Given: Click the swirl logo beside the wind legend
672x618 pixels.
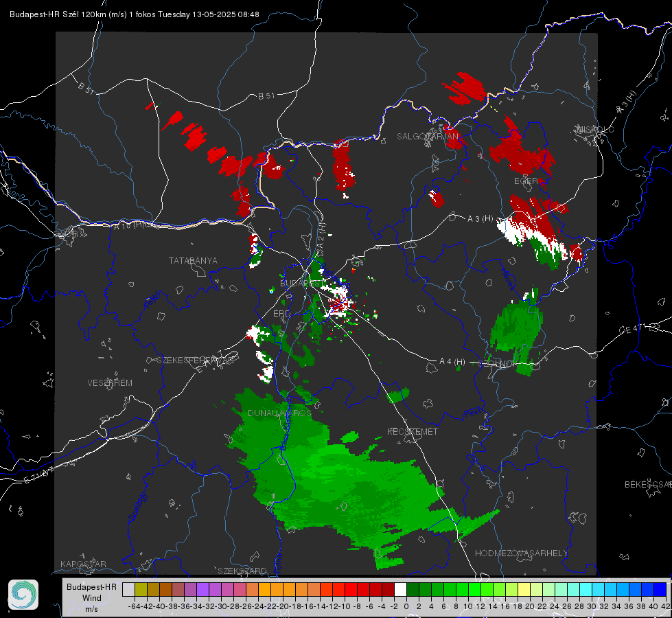Looking at the screenshot, I should [23, 595].
